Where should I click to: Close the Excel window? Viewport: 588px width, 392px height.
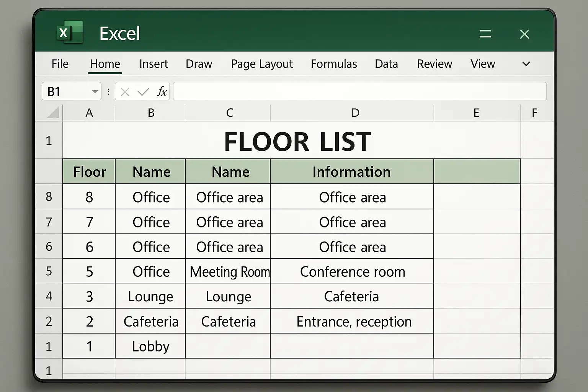(524, 34)
